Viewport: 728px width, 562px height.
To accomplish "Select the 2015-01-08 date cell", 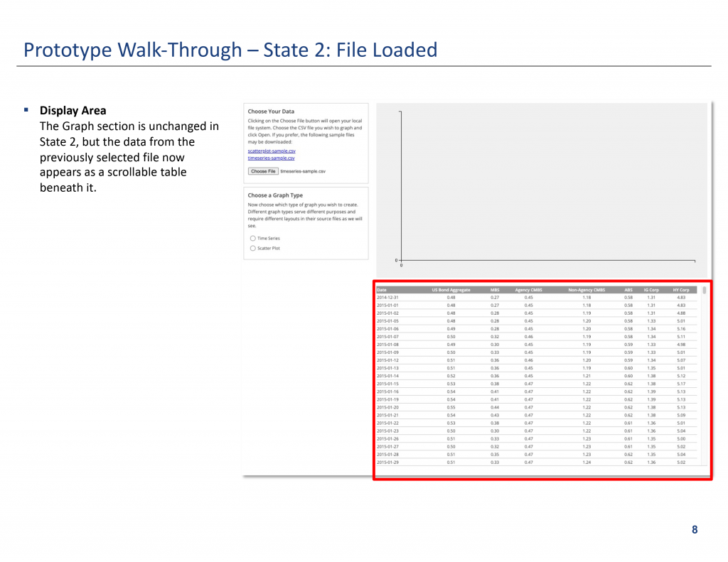I will pyautogui.click(x=387, y=345).
